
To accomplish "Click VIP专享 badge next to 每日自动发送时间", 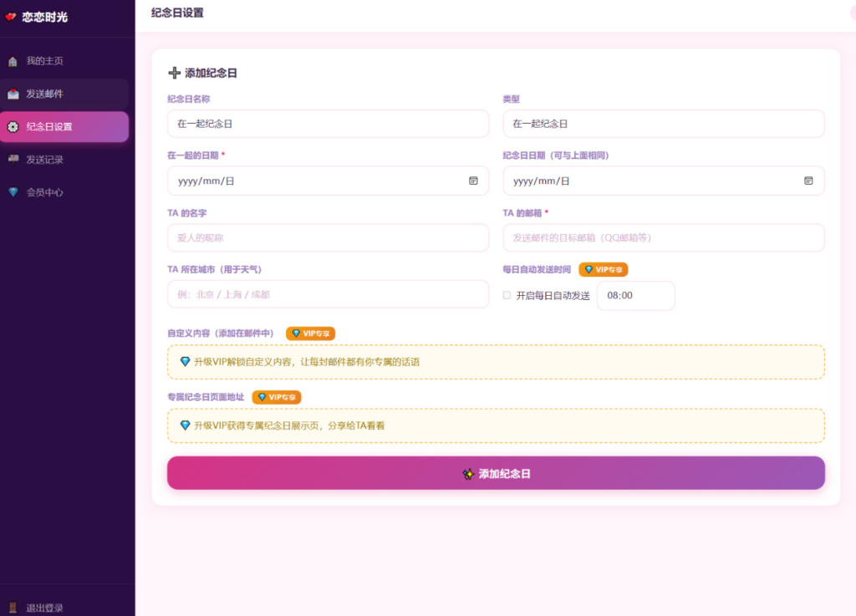I will point(604,269).
